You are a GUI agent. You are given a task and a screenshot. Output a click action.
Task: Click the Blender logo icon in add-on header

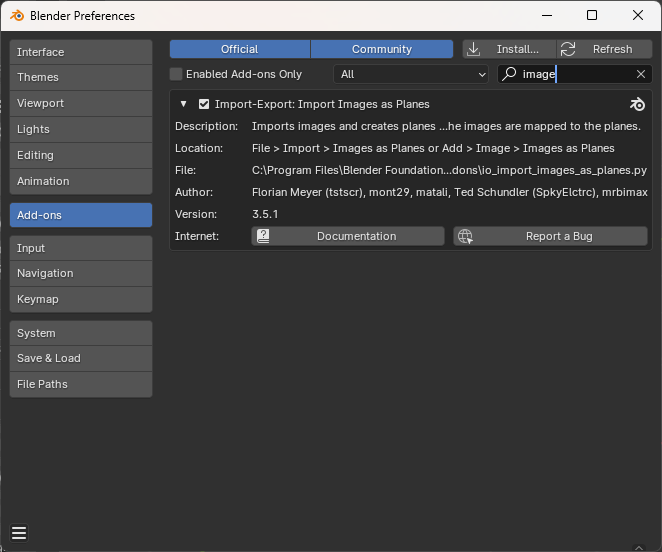[637, 104]
